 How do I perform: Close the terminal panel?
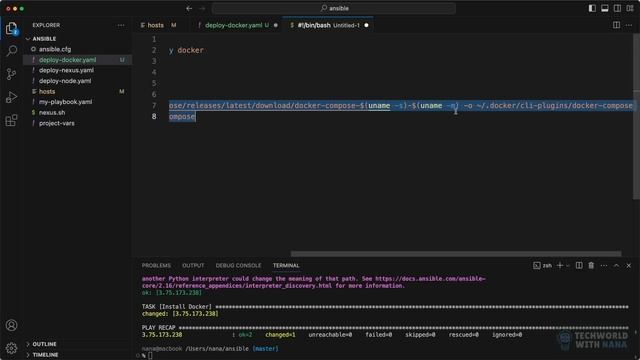[x=629, y=265]
